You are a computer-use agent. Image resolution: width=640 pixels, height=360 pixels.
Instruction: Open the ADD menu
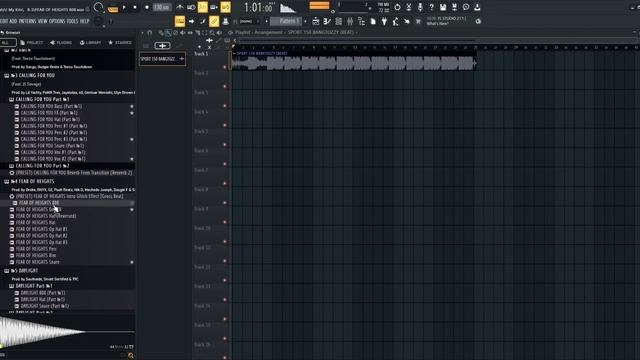13,21
